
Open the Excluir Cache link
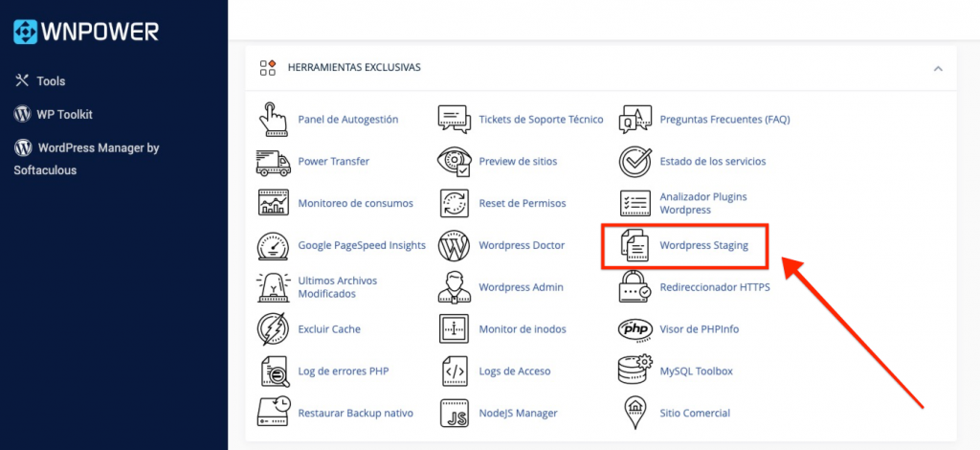tap(329, 329)
